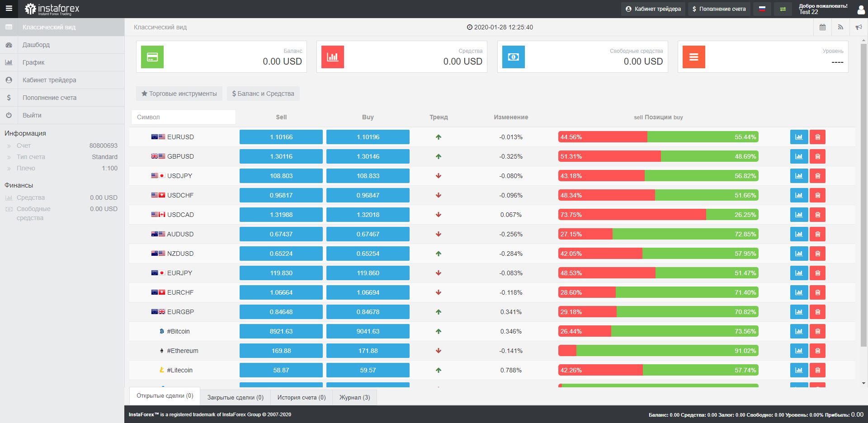Viewport: 868px width, 423px height.
Task: Click the Russian flag language icon
Action: [x=762, y=9]
